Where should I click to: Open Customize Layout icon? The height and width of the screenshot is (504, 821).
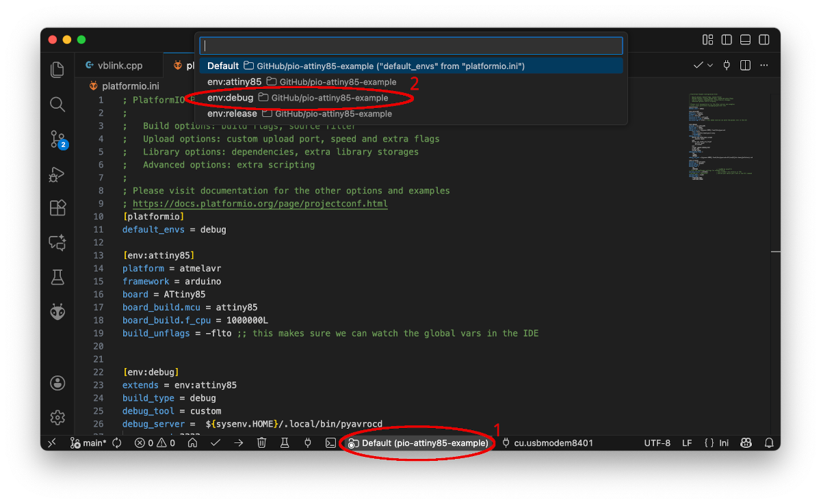point(708,40)
